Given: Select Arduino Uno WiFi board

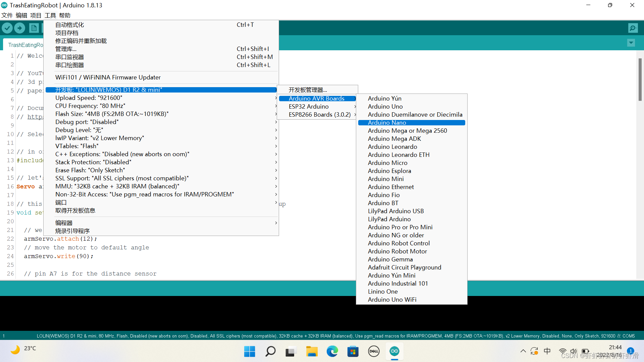Looking at the screenshot, I should pyautogui.click(x=412, y=300).
